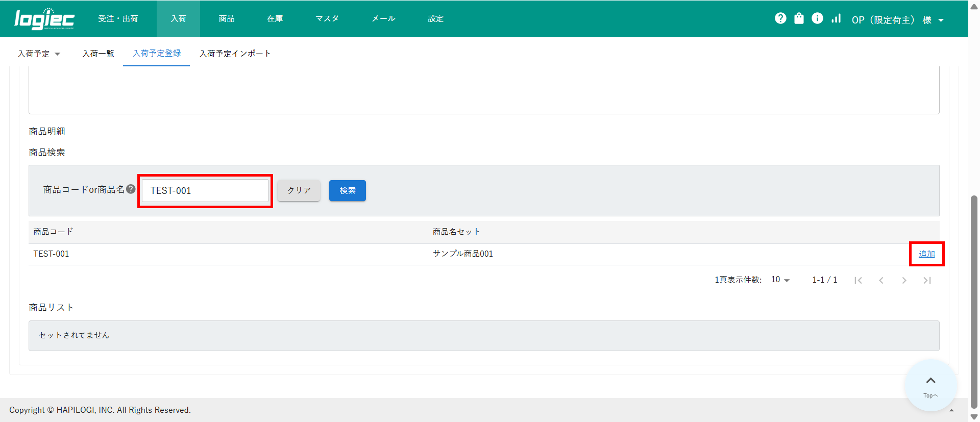The height and width of the screenshot is (422, 980).
Task: Go to the next results page arrow
Action: tap(904, 280)
